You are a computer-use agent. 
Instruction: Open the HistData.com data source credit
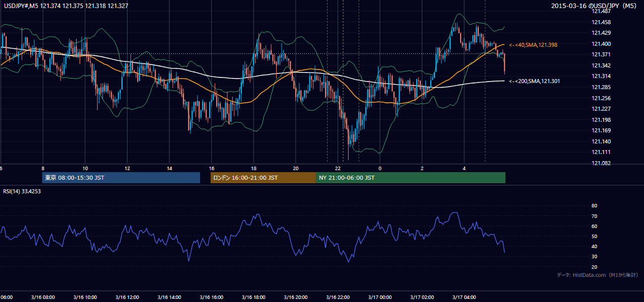tap(598, 275)
